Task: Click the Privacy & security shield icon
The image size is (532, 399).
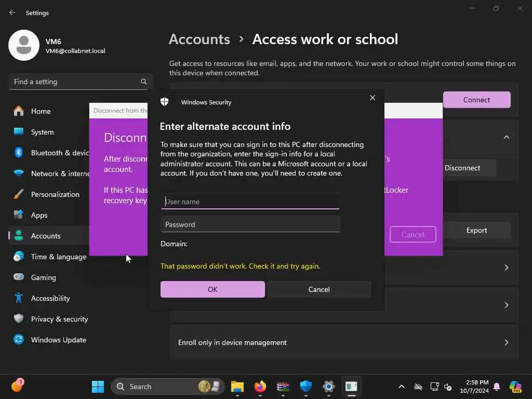Action: coord(19,318)
